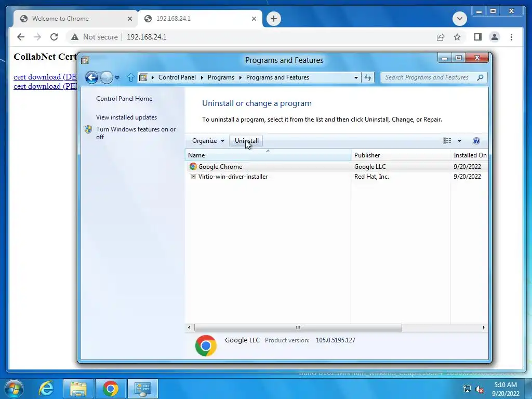Screen dimensions: 532x399
Task: Close the Welcome to Chrome tab
Action: coord(129,19)
